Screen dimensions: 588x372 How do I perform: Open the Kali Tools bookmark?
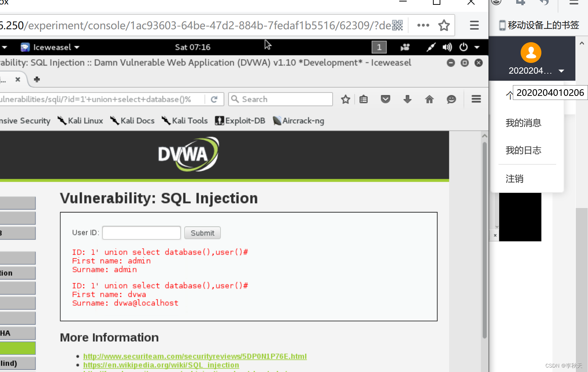[x=185, y=121]
